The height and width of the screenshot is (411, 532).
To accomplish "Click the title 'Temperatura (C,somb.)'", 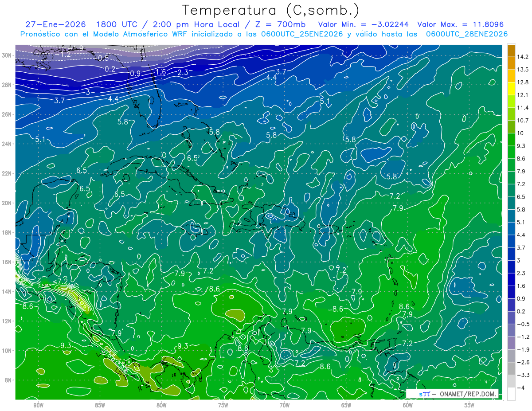I will click(x=270, y=10).
